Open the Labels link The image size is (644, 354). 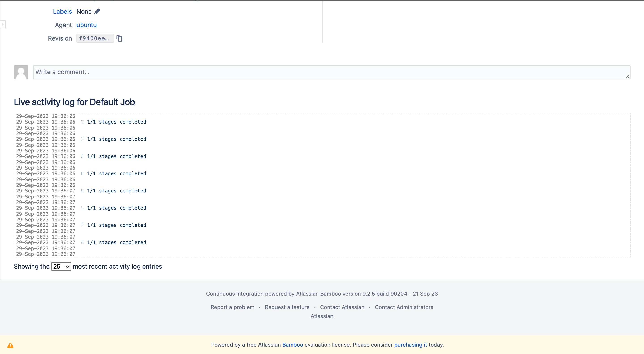tap(62, 11)
